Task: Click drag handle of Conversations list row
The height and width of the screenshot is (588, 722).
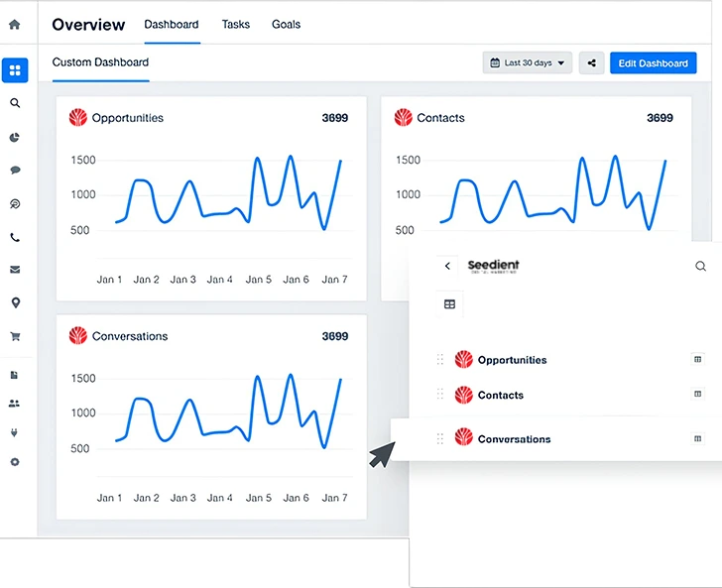Action: click(439, 439)
